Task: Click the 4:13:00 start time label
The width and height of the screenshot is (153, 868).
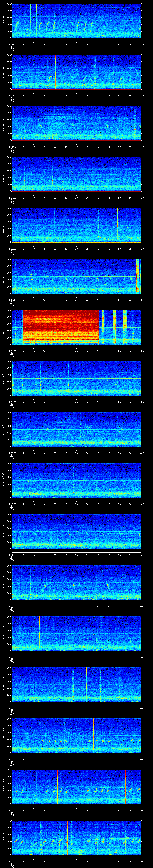Action: pyautogui.click(x=12, y=657)
